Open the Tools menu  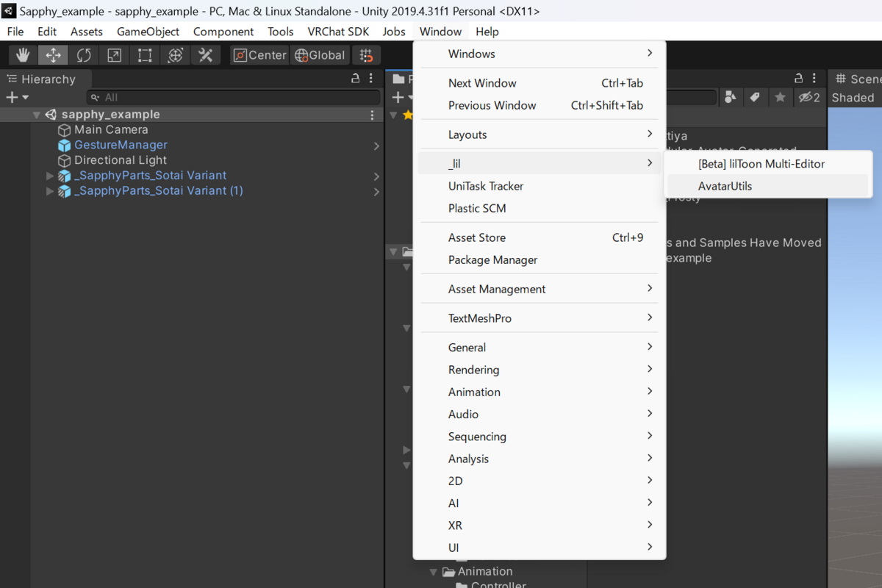(281, 32)
